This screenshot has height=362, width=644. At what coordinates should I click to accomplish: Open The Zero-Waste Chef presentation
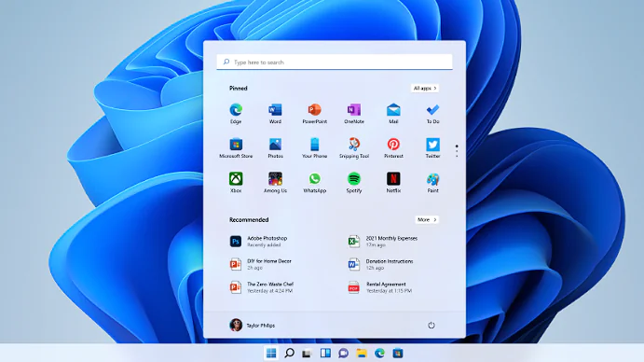tap(262, 287)
